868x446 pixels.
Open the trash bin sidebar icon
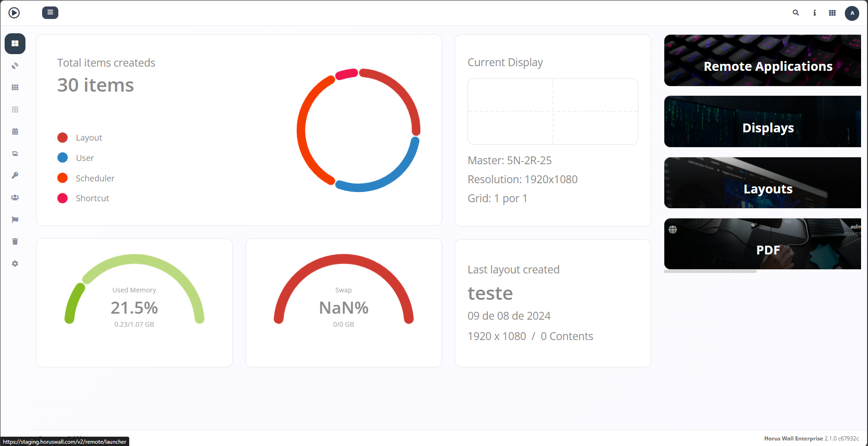(15, 242)
